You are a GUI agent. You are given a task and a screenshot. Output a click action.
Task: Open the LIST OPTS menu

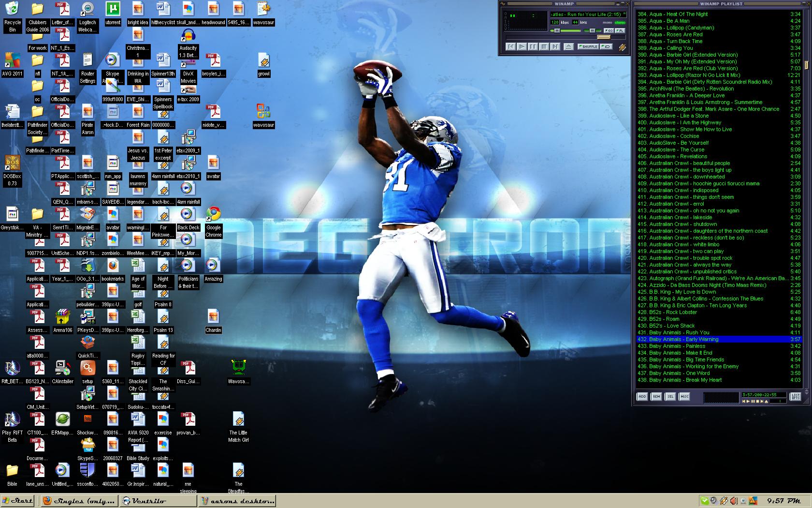pyautogui.click(x=795, y=397)
